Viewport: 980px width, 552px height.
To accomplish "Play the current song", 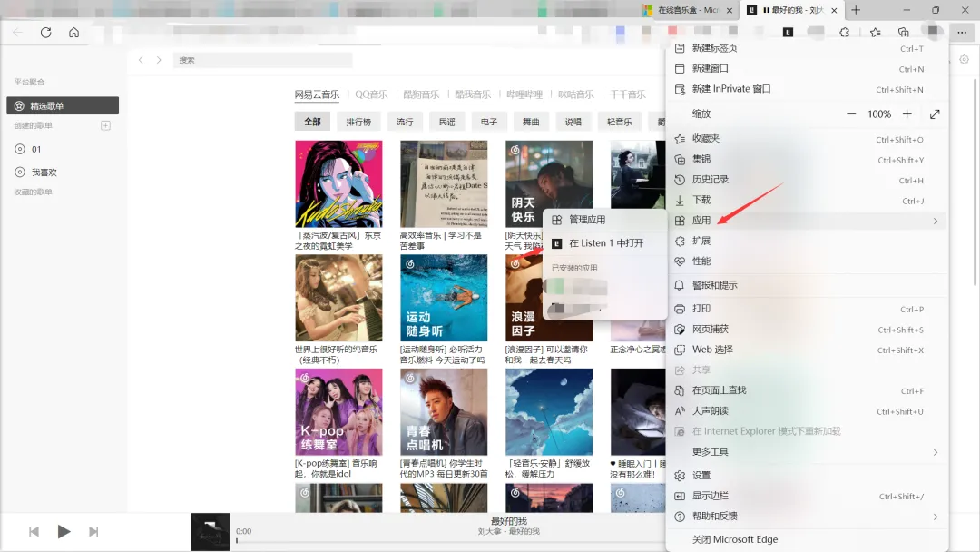I will [x=64, y=531].
